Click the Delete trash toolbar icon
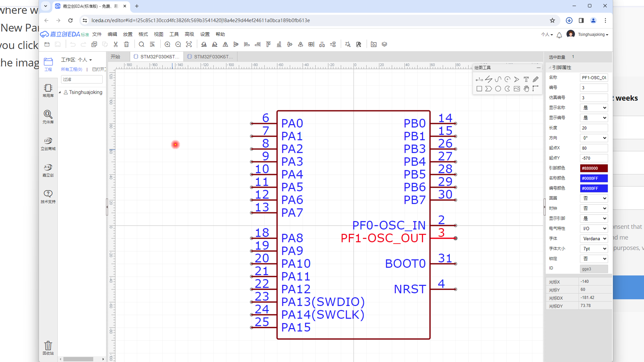Image resolution: width=644 pixels, height=362 pixels. point(126,44)
